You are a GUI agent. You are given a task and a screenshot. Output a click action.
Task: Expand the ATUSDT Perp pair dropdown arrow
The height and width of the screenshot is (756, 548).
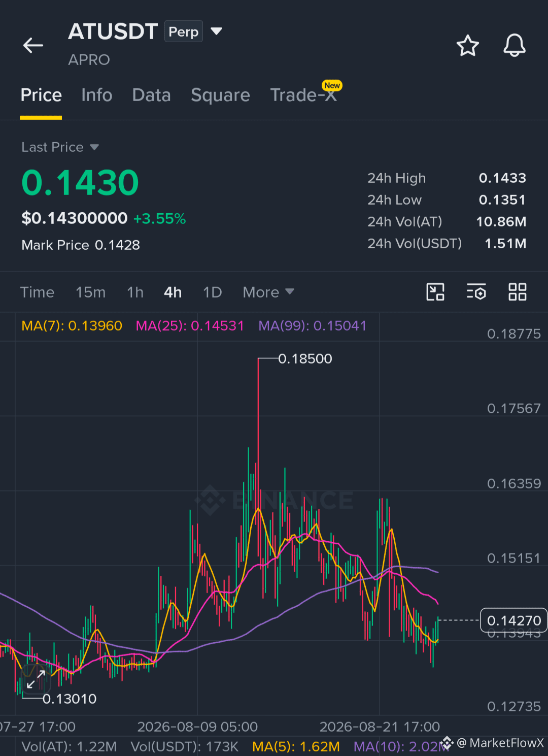[216, 31]
